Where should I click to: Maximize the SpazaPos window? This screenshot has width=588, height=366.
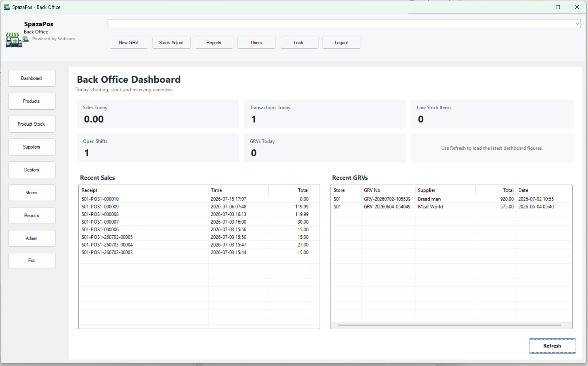(x=558, y=7)
